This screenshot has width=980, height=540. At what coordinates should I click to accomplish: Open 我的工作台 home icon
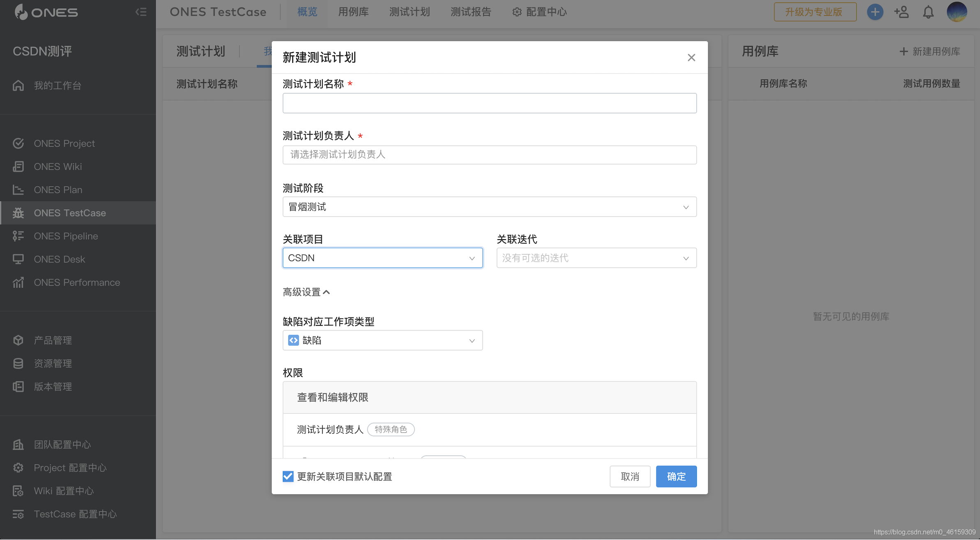(x=18, y=85)
